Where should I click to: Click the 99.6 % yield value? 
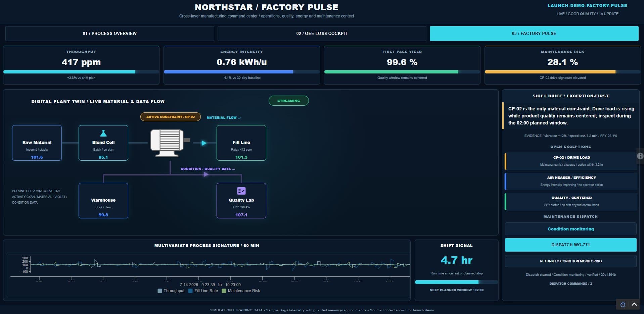(402, 62)
